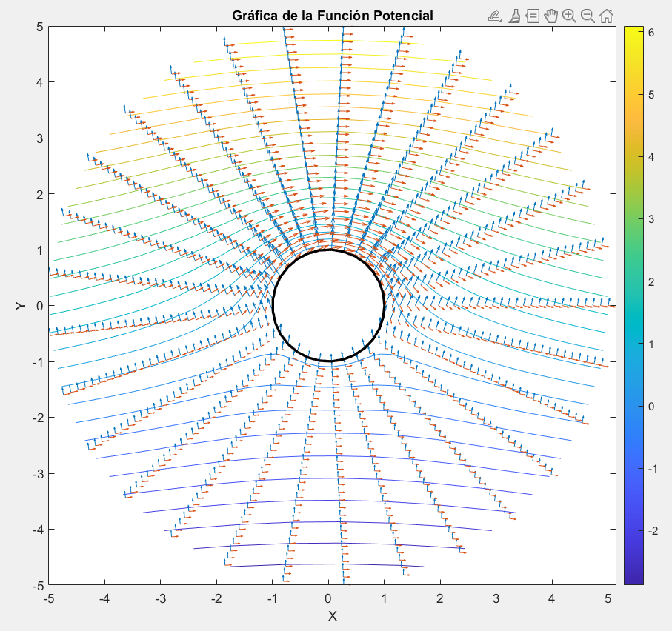Toggle the Brush data tool
The width and height of the screenshot is (672, 631).
coord(514,15)
